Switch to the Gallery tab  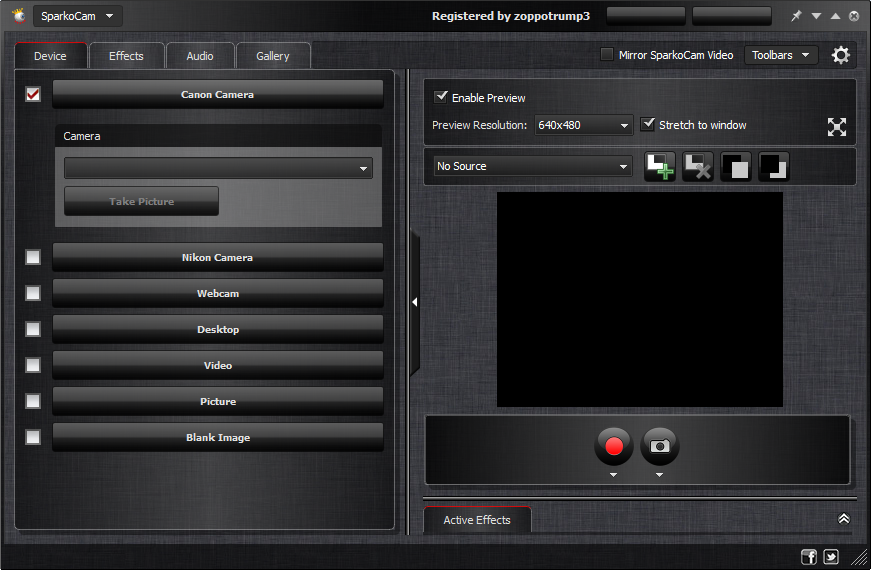273,56
